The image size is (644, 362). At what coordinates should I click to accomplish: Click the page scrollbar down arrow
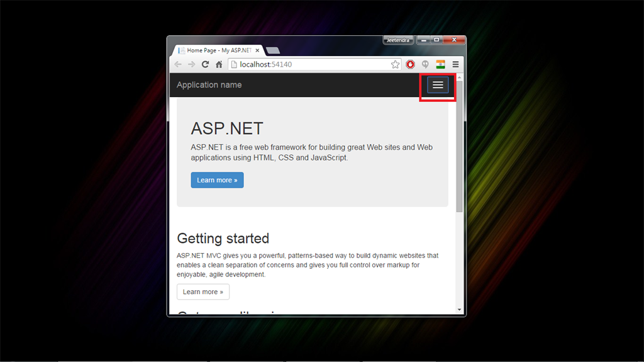[x=459, y=310]
